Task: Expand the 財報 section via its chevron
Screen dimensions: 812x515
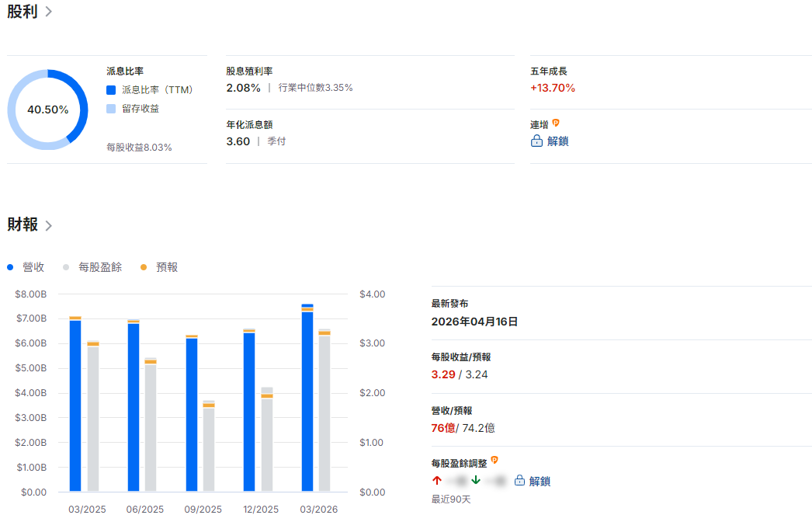Action: (x=48, y=225)
